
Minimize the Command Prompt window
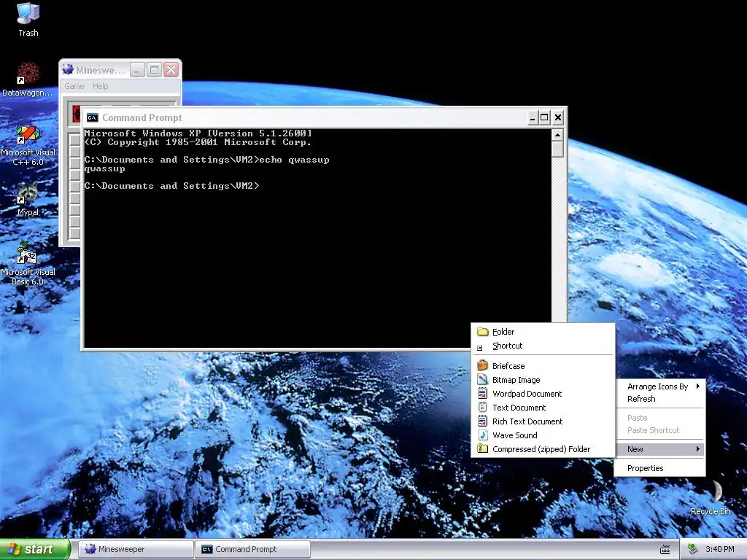[x=532, y=117]
